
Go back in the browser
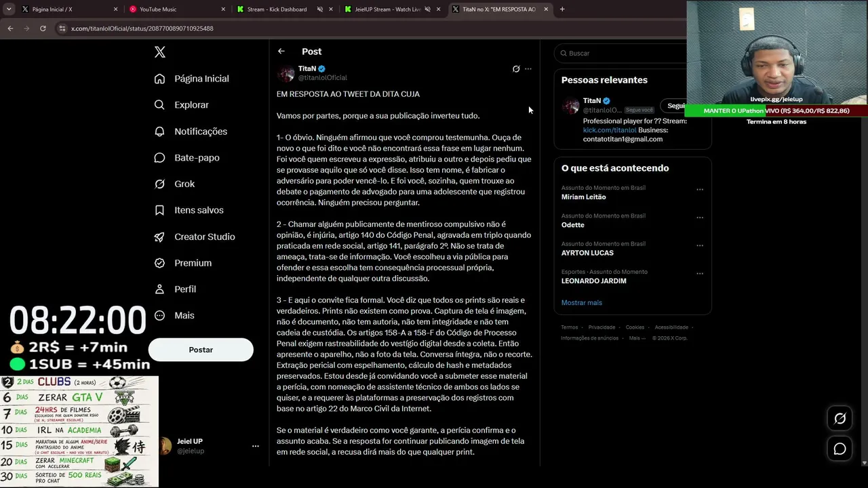(10, 28)
